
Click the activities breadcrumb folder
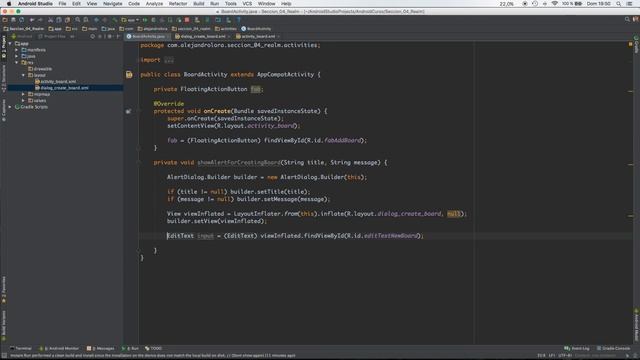click(x=226, y=29)
